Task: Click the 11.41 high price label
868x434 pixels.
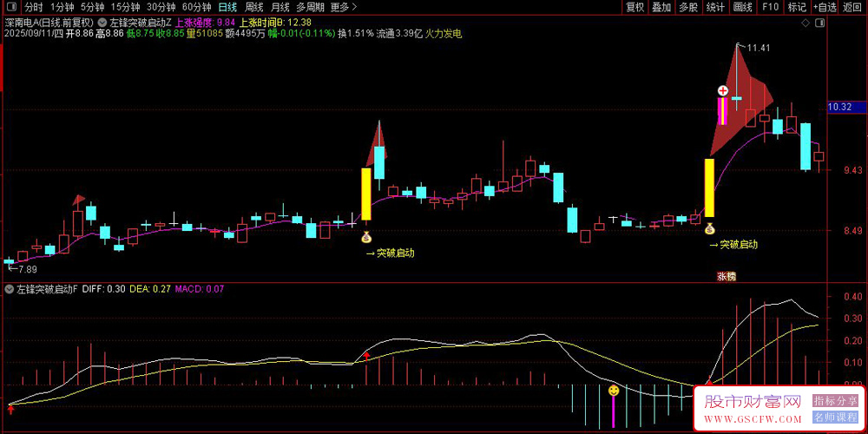Action: 759,48
